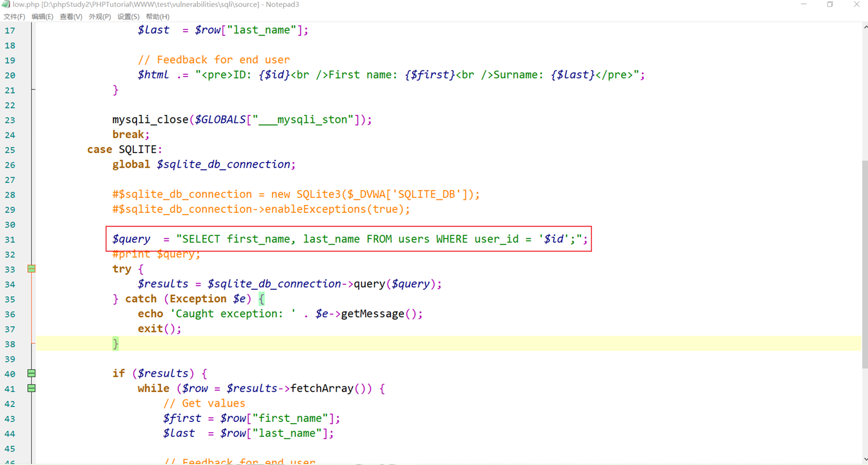Restore down the Notepad3 window

coord(830,4)
